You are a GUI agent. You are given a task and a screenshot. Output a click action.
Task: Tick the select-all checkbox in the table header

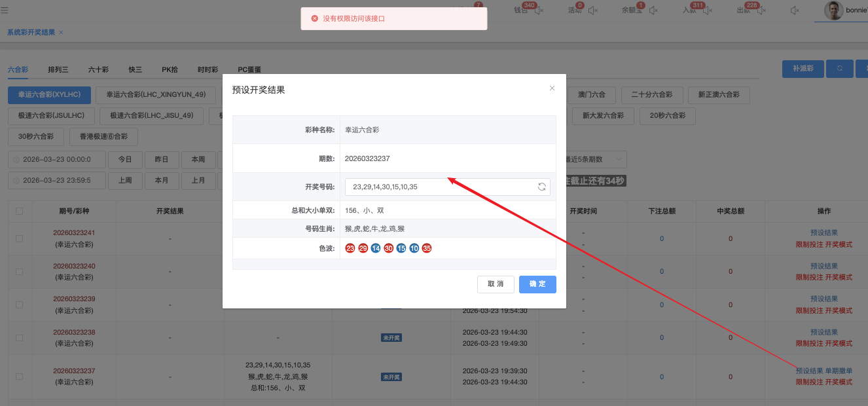pyautogui.click(x=19, y=211)
